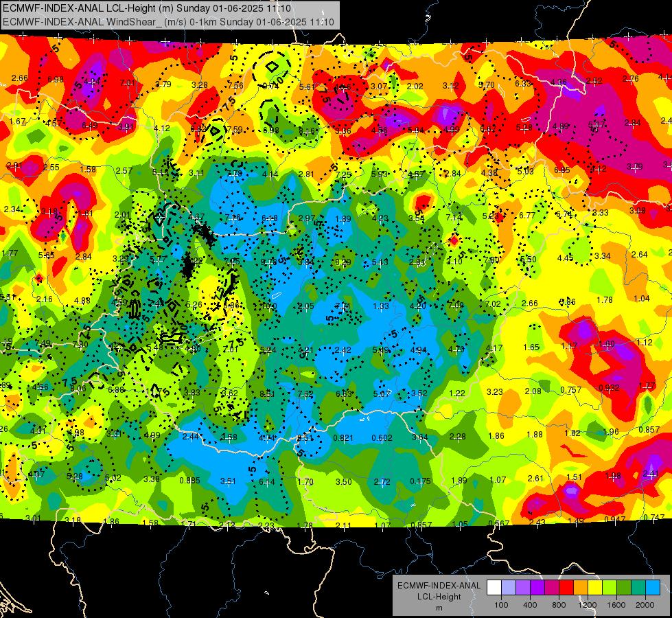This screenshot has width=672, height=618.
Task: Select the white legend color swatch
Action: pos(494,588)
